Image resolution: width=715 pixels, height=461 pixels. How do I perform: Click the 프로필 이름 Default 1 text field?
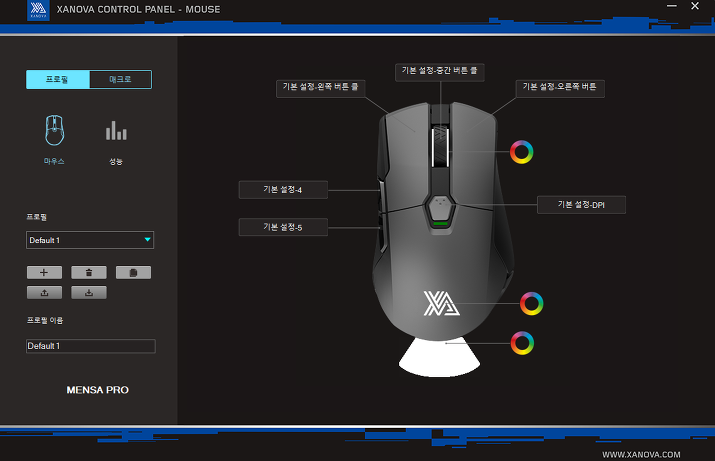point(91,346)
